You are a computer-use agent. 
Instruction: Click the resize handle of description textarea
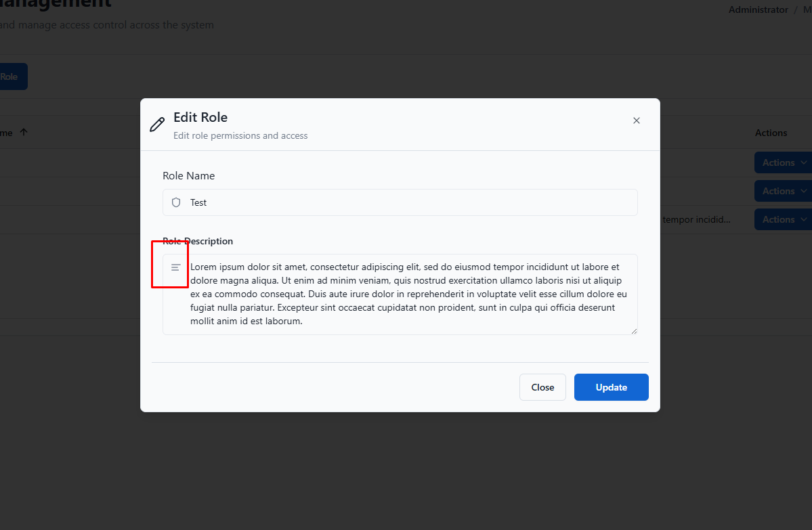[x=634, y=331]
